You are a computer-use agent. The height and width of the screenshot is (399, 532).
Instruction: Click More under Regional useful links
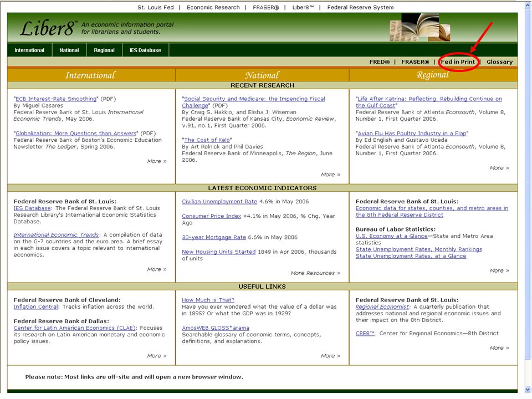click(x=499, y=348)
